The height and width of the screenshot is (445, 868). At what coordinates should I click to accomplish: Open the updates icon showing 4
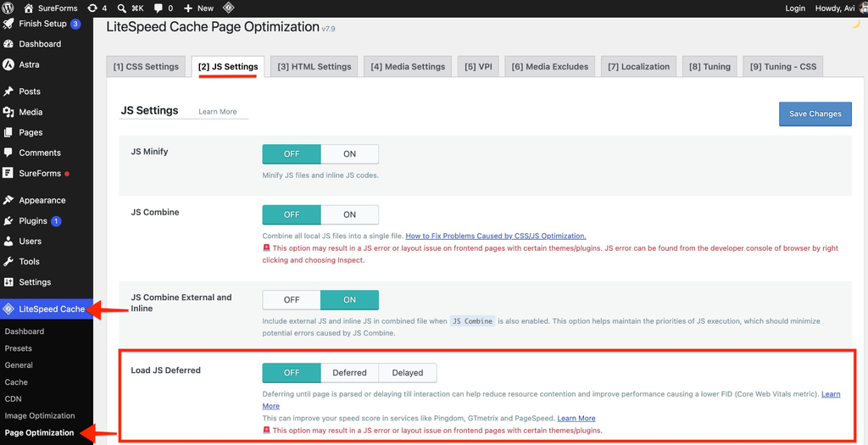[92, 8]
